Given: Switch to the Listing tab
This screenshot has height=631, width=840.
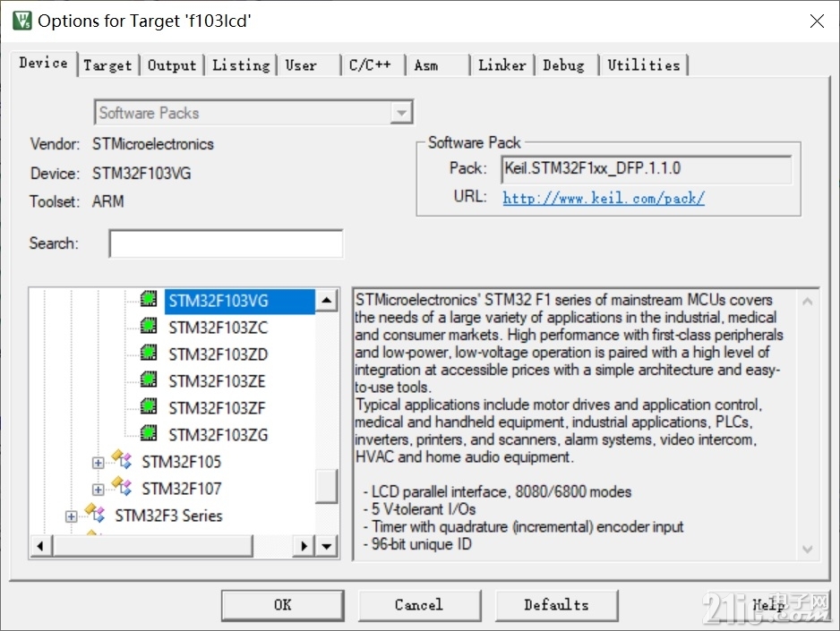Looking at the screenshot, I should point(241,65).
